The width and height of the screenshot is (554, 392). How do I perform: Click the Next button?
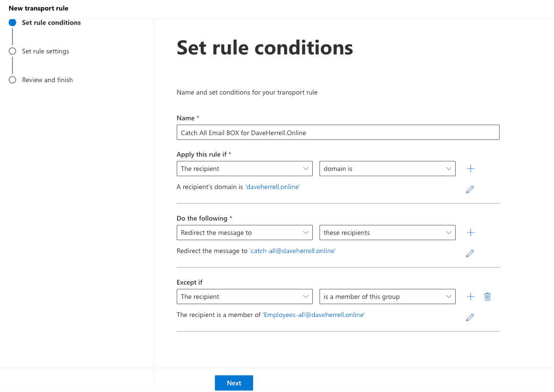pyautogui.click(x=234, y=383)
